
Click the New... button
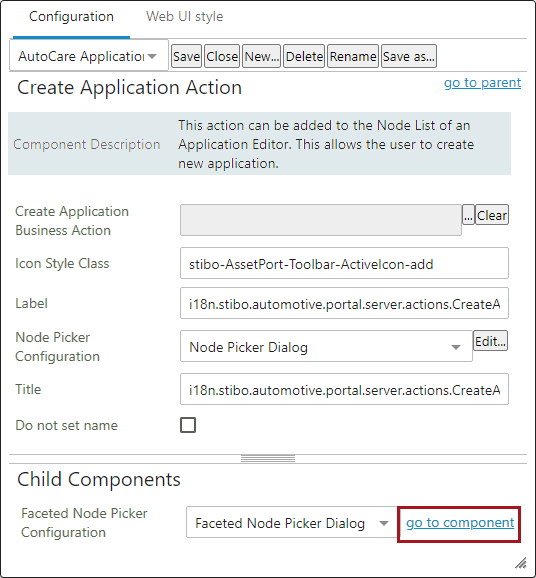coord(261,56)
